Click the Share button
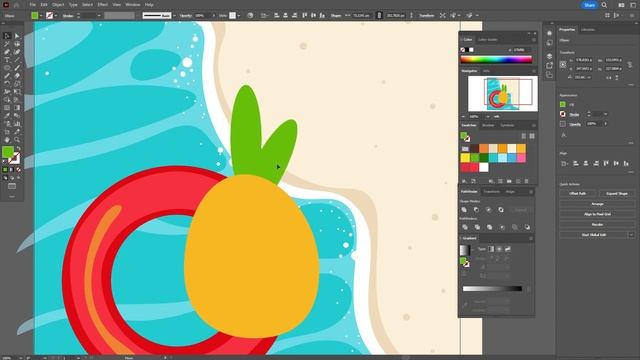Viewport: 640px width, 360px height. tap(589, 5)
